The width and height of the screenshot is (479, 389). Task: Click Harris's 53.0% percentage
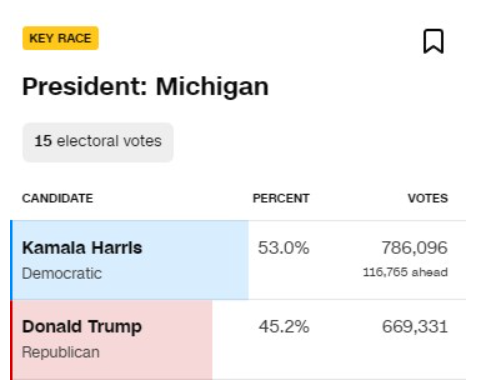tap(283, 248)
